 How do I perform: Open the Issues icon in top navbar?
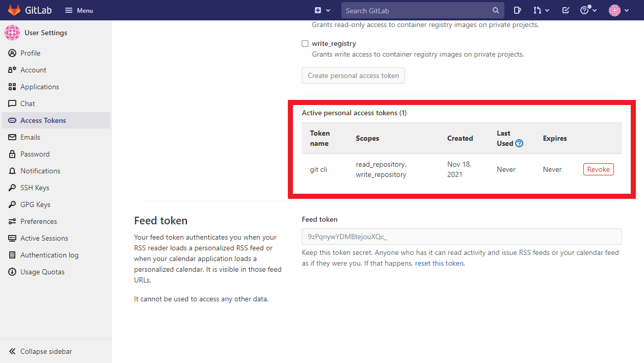517,10
